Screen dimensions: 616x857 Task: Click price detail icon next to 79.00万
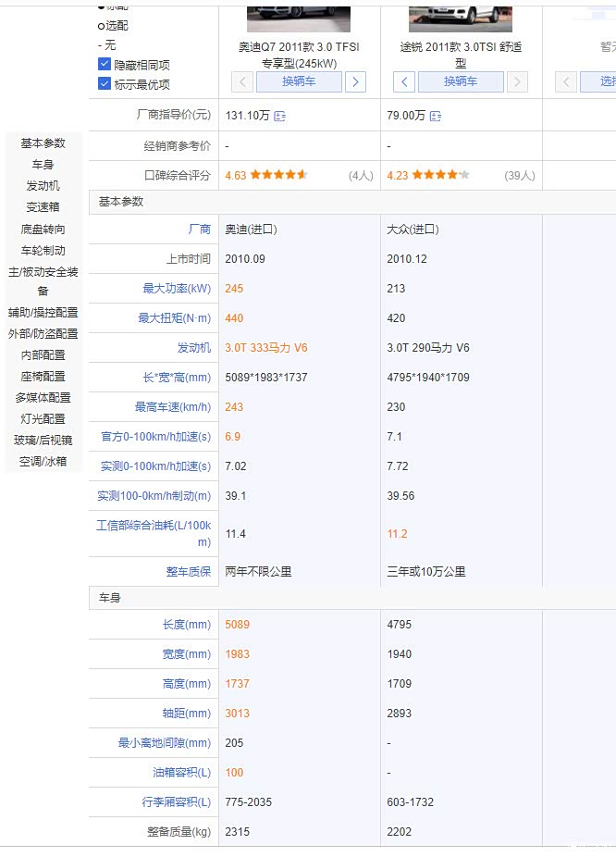(436, 116)
